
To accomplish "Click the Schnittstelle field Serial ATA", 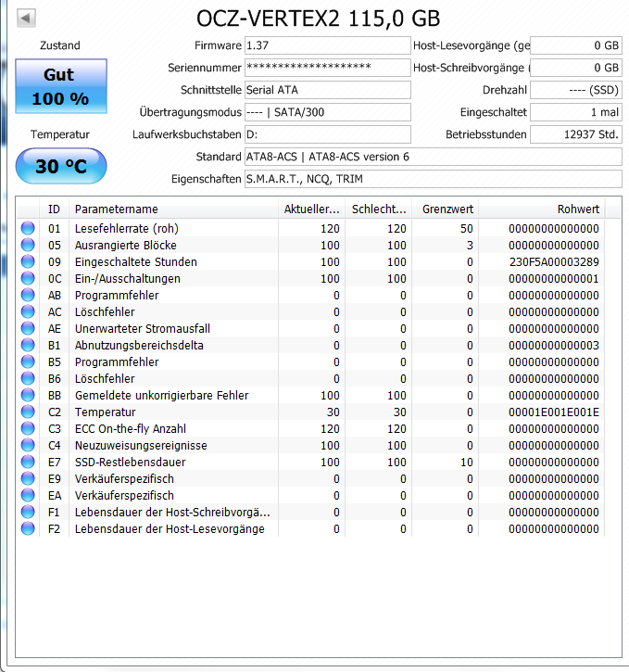I will tap(328, 90).
